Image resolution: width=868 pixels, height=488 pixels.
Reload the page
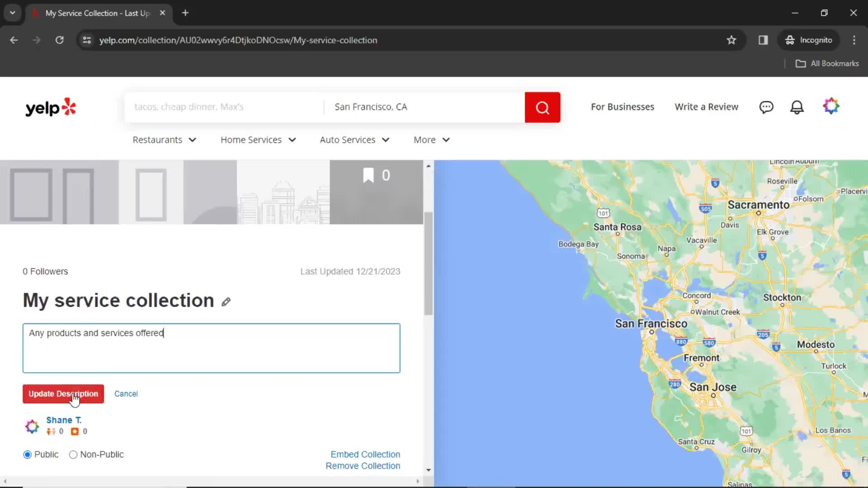[59, 40]
